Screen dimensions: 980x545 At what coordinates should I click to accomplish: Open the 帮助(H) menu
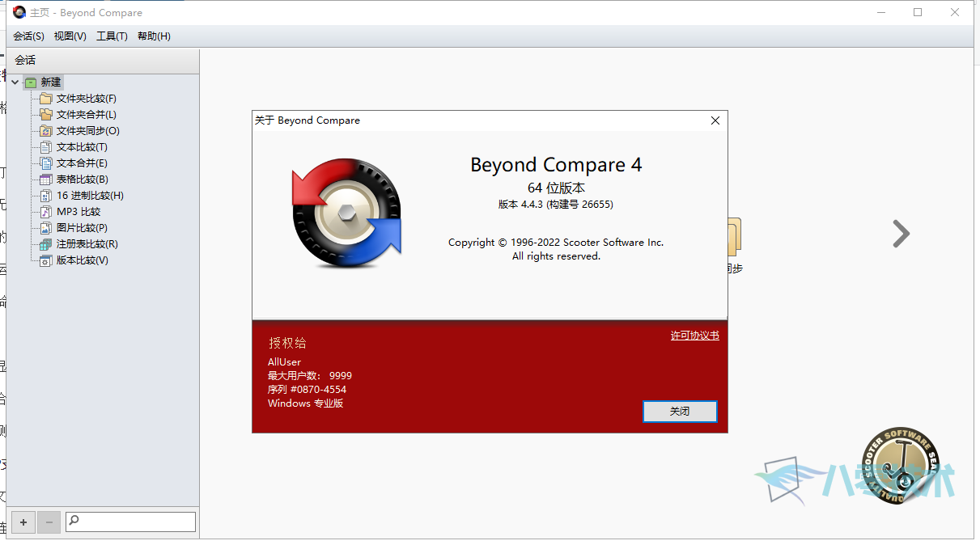tap(154, 36)
